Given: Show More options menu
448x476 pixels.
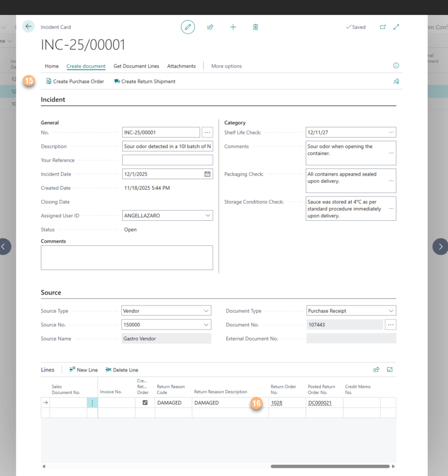Looking at the screenshot, I should pos(227,66).
